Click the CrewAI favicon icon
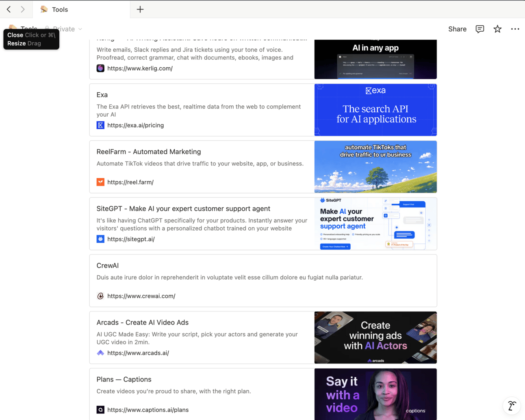 pyautogui.click(x=100, y=296)
